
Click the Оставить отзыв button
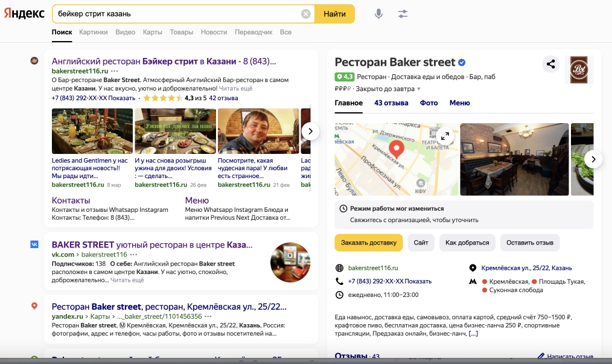pyautogui.click(x=530, y=243)
